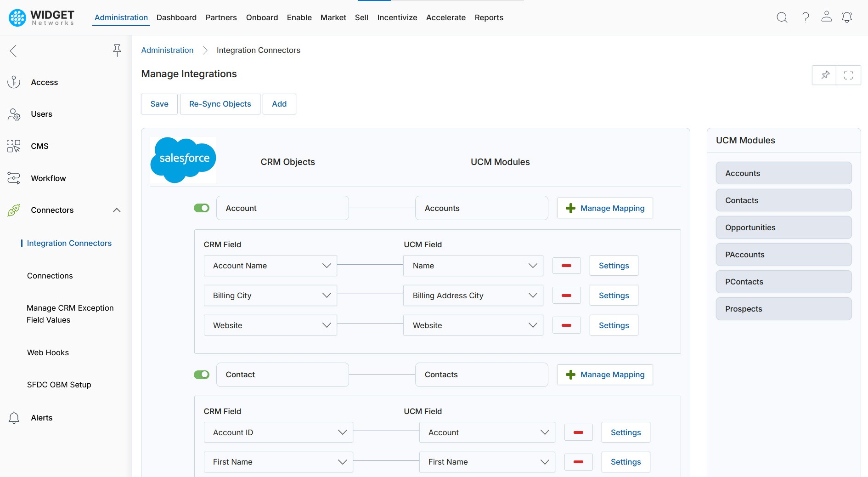Open Manage Mapping for Account
868x477 pixels.
click(605, 208)
